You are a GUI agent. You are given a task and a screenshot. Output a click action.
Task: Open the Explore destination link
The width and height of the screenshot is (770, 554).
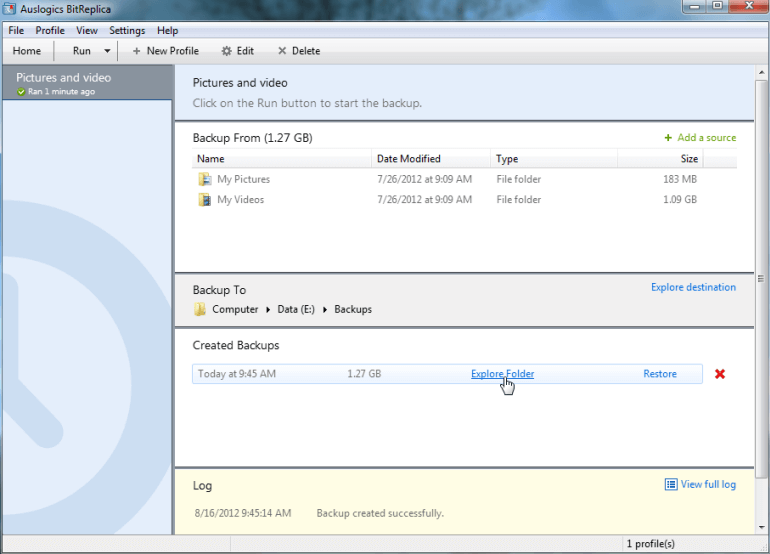(693, 287)
